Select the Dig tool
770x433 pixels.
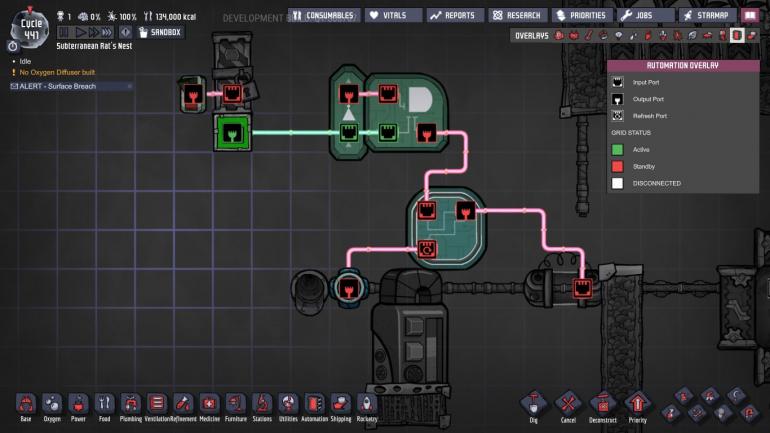coord(533,407)
